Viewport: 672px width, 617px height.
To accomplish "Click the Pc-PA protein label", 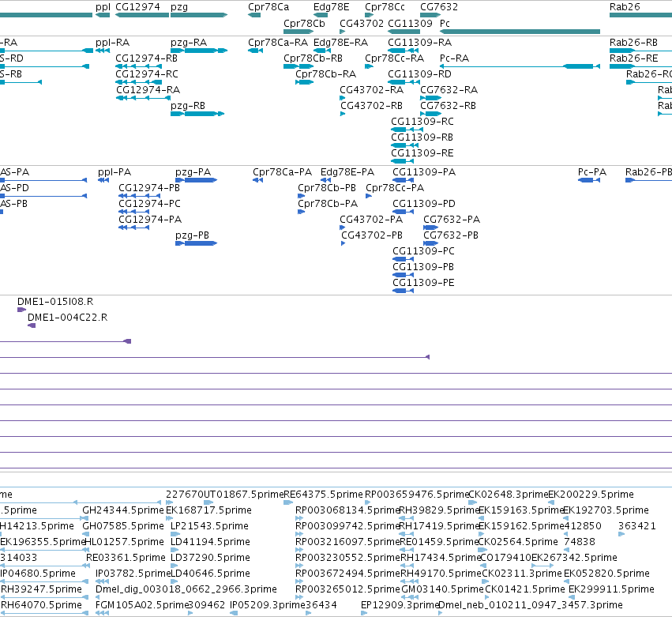I will (592, 172).
